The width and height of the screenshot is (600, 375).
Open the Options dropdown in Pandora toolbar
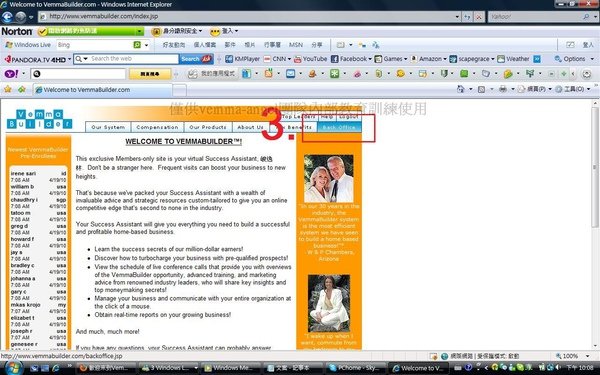pyautogui.click(x=574, y=59)
